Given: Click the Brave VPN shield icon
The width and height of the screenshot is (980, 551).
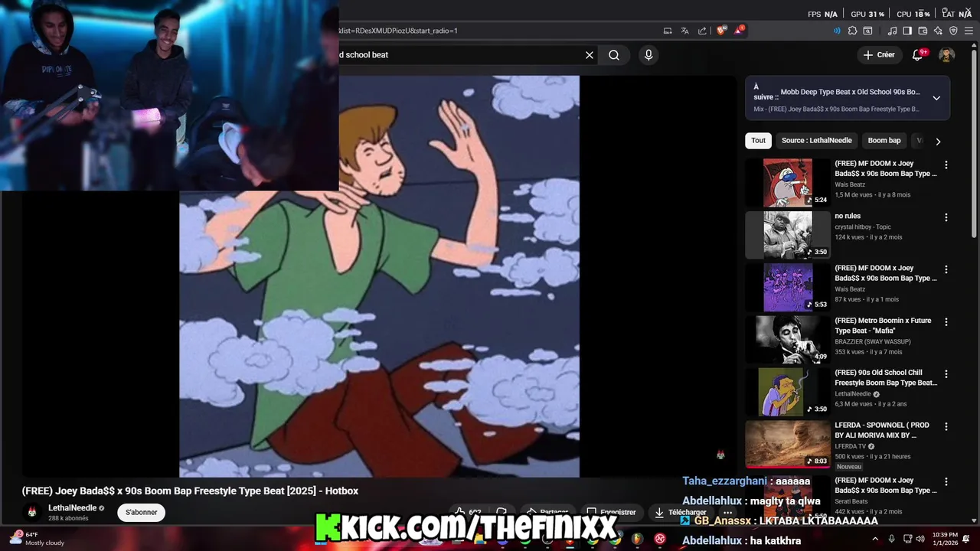Looking at the screenshot, I should (953, 31).
